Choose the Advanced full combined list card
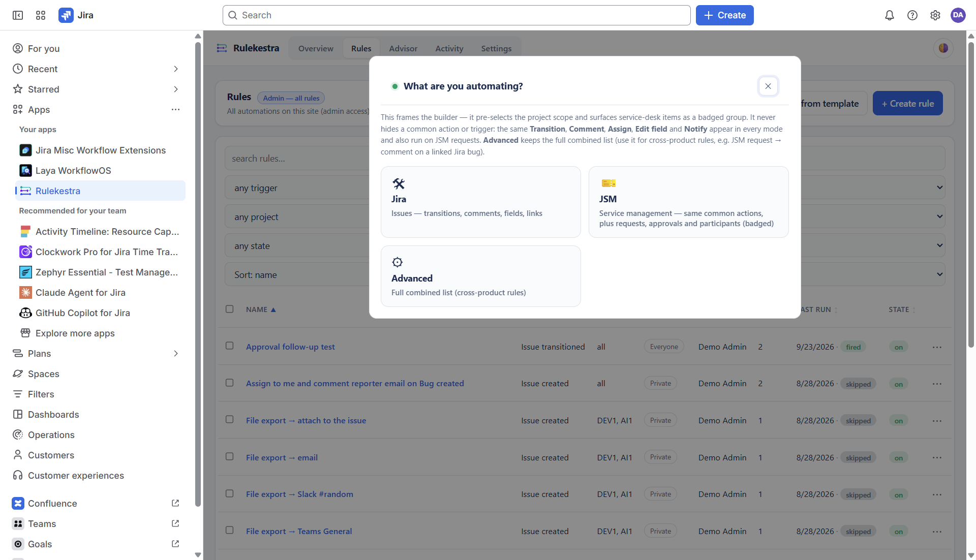 pyautogui.click(x=481, y=276)
